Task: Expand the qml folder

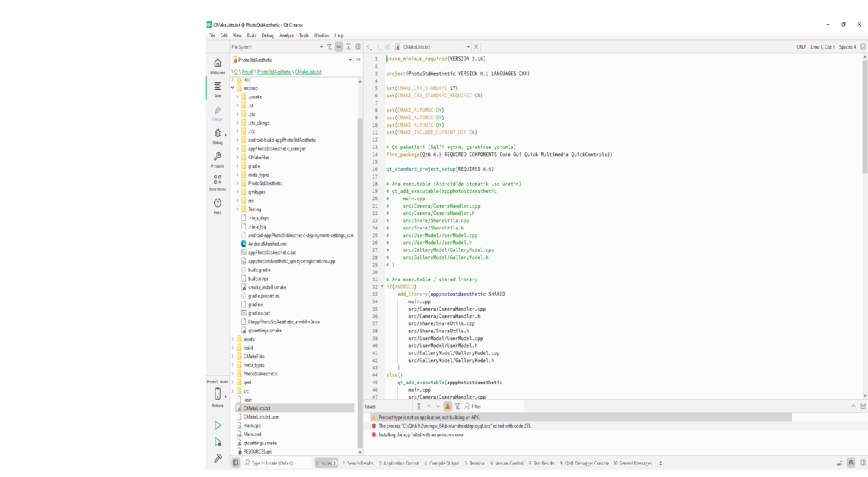Action: (x=233, y=382)
